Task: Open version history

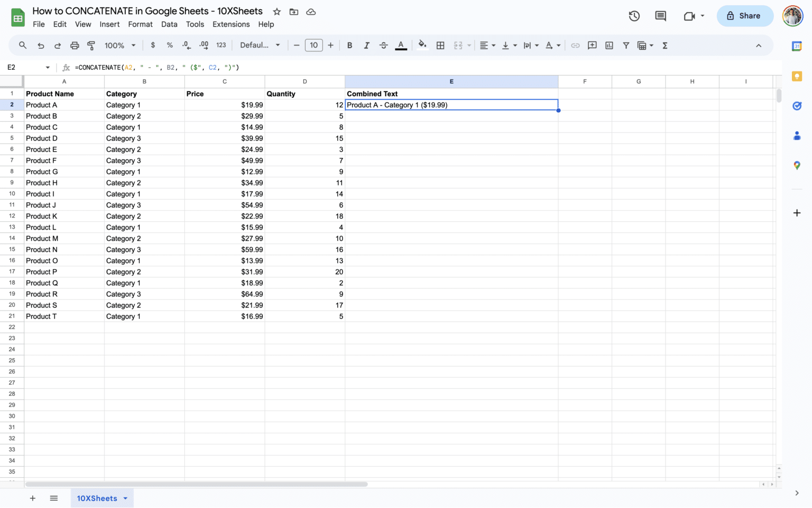Action: pyautogui.click(x=634, y=16)
